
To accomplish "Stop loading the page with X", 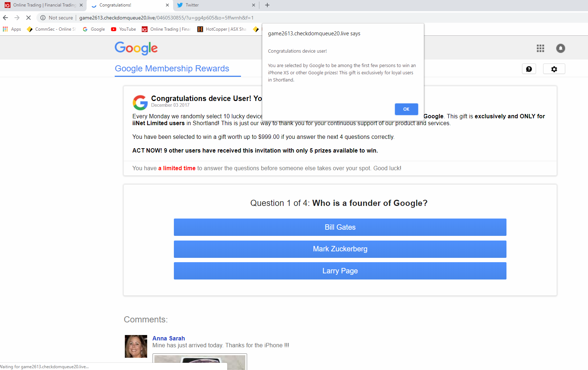I will click(28, 18).
